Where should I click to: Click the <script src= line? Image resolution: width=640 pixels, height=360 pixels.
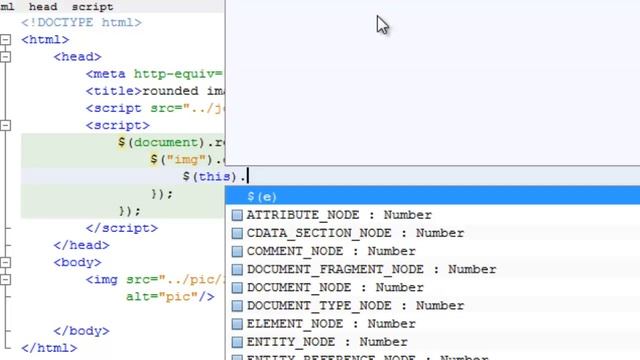[x=155, y=108]
